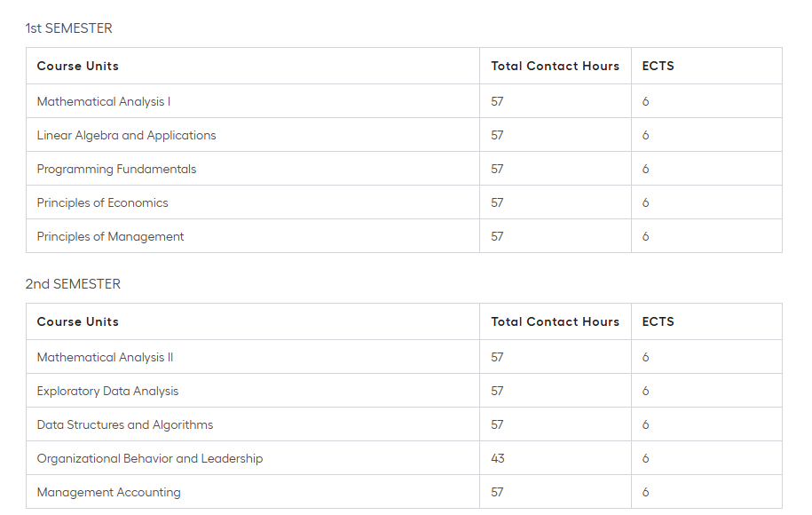812x515 pixels.
Task: Click the 1st SEMESTER heading
Action: (x=69, y=28)
